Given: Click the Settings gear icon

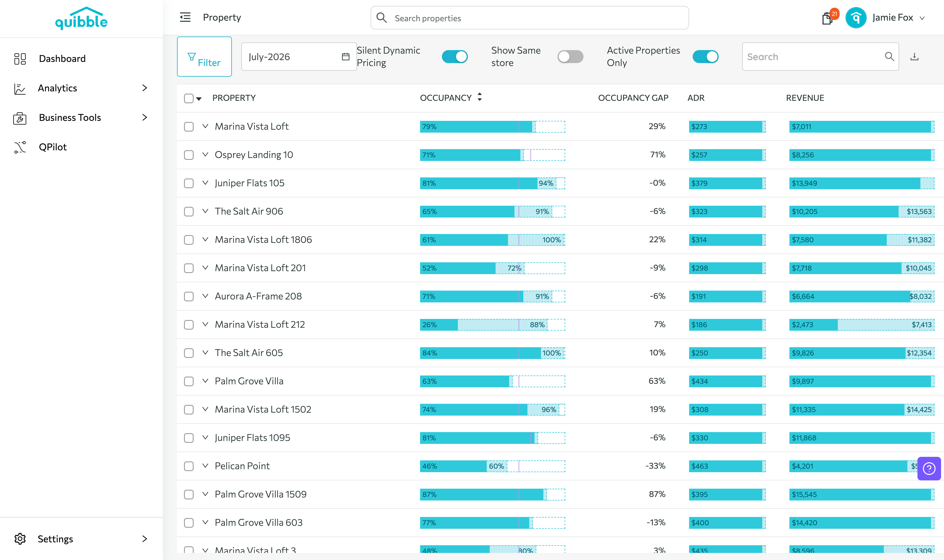Looking at the screenshot, I should tap(20, 539).
